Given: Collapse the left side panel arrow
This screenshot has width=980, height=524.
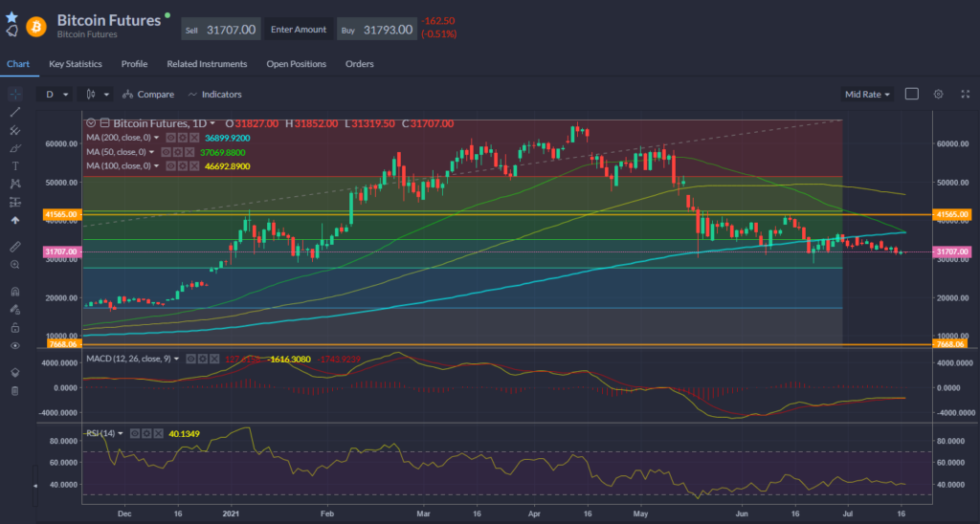Looking at the screenshot, I should pos(35,486).
